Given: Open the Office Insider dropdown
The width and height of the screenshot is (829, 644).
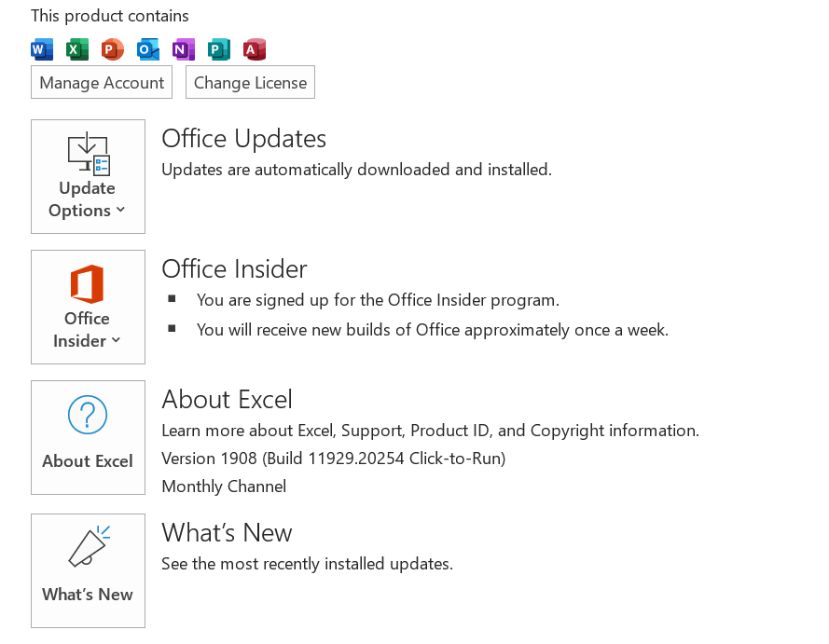Looking at the screenshot, I should click(88, 307).
